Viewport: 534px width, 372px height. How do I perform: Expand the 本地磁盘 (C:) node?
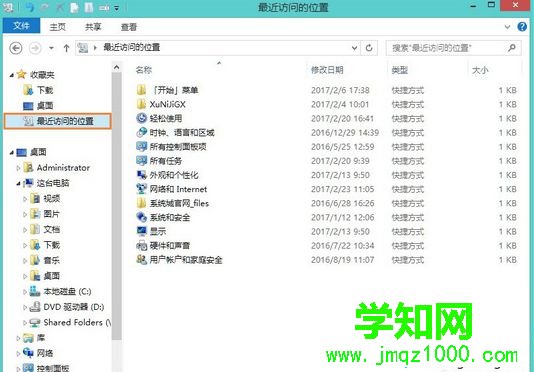[x=25, y=292]
